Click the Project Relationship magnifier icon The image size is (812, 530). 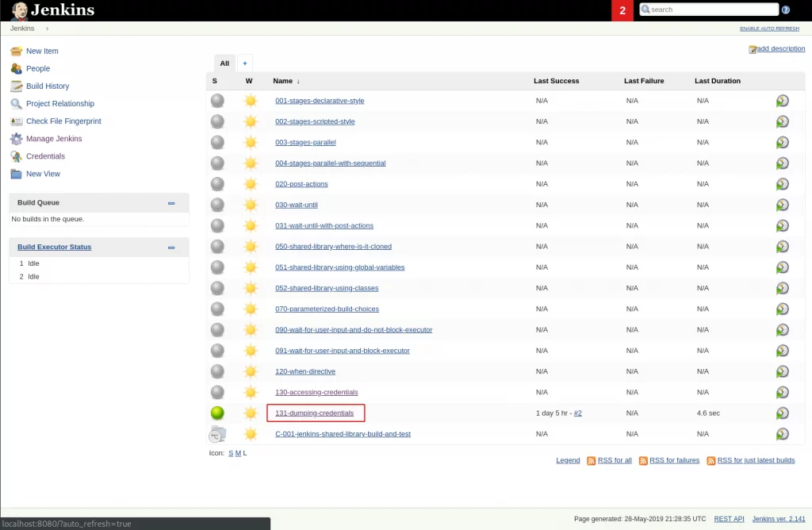click(x=17, y=104)
